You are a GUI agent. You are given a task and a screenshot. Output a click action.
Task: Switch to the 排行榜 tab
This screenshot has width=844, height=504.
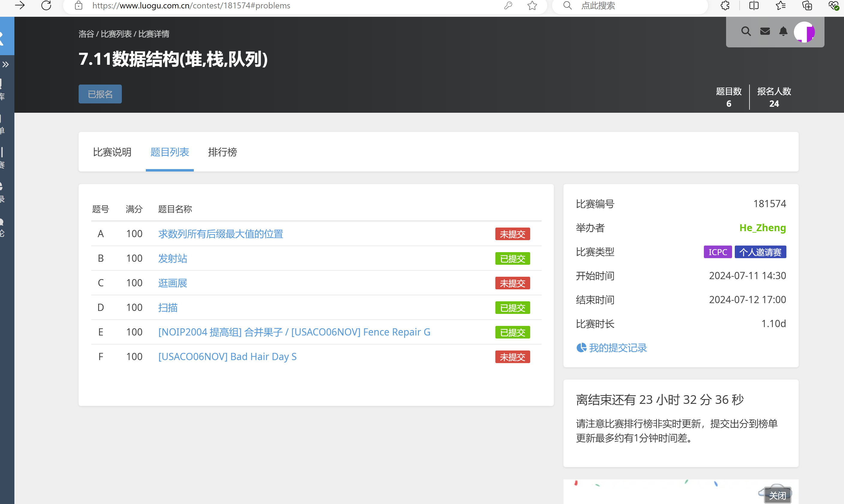point(222,152)
